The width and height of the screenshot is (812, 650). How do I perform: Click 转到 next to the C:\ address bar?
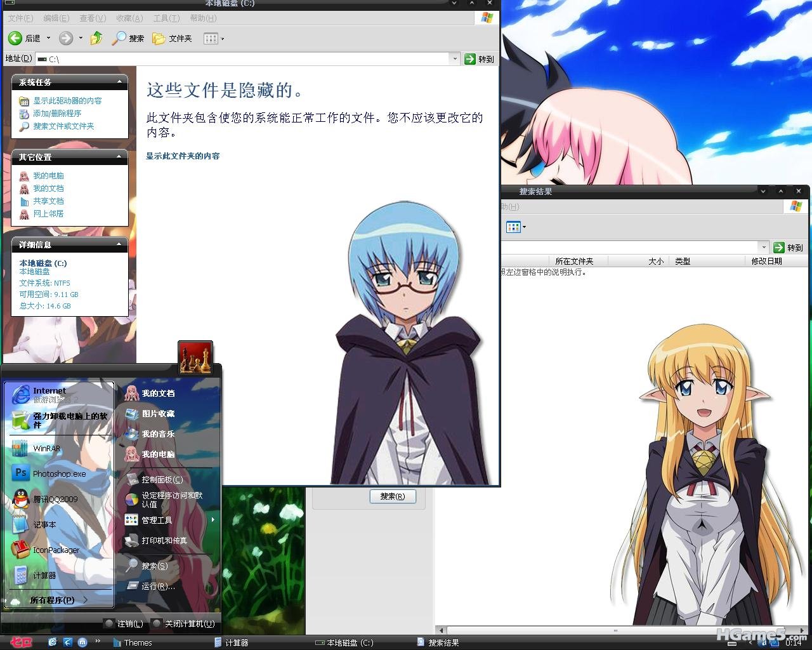[x=479, y=58]
